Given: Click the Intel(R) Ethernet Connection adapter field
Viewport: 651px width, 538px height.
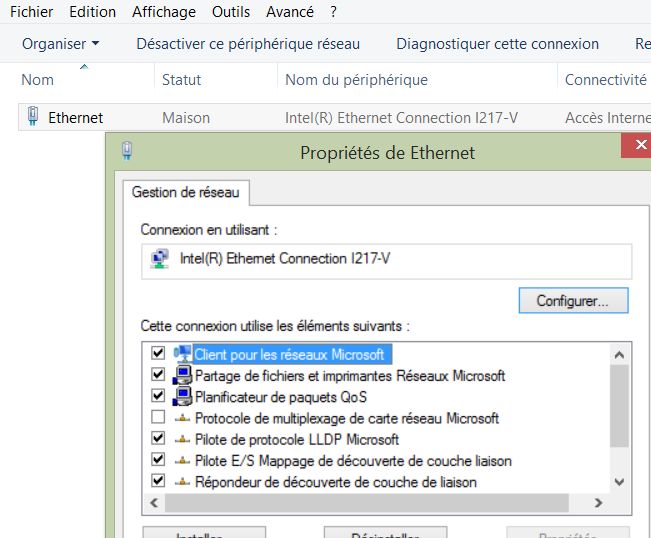Looking at the screenshot, I should pos(387,261).
